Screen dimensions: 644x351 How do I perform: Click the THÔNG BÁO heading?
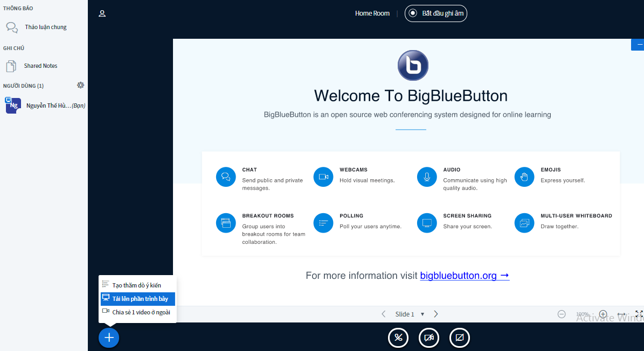tap(18, 8)
